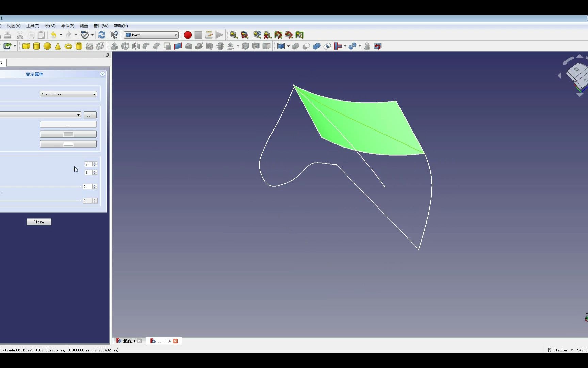Click the ellipsis browse button near the combo box
588x368 pixels.
[x=90, y=115]
